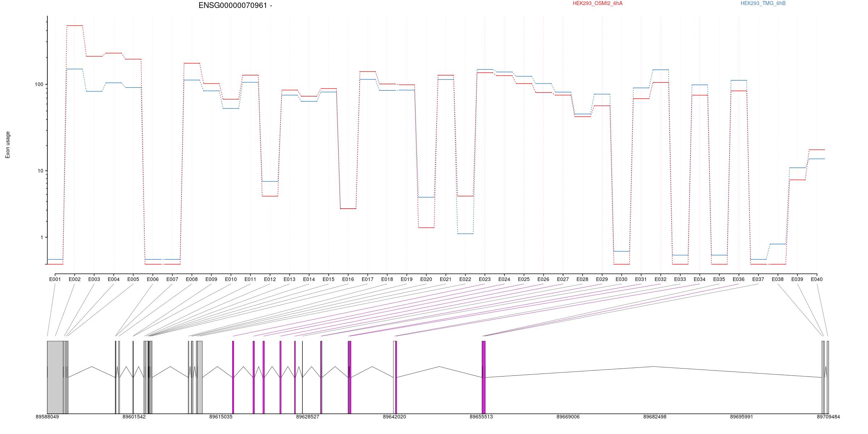
Task: Click the Exon usage axis label
Action: pos(8,145)
